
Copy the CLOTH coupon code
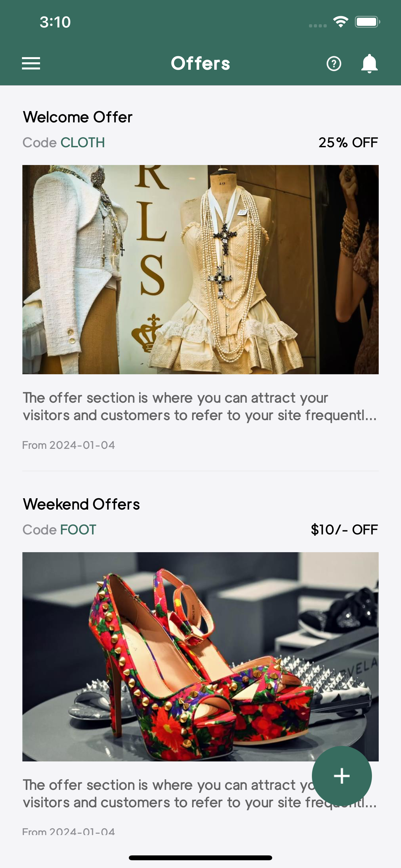(x=83, y=142)
